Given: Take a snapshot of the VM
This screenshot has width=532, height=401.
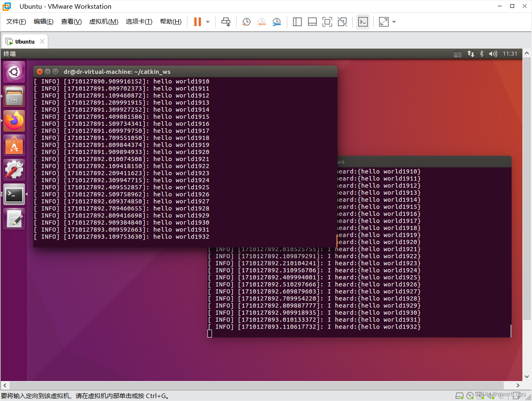Looking at the screenshot, I should 246,22.
